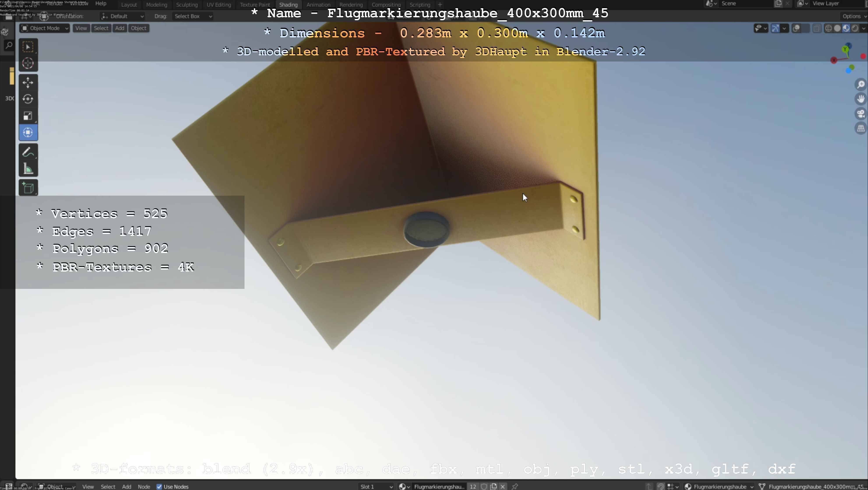This screenshot has height=490, width=868.
Task: Switch to Shading workspace tab
Action: tap(289, 5)
